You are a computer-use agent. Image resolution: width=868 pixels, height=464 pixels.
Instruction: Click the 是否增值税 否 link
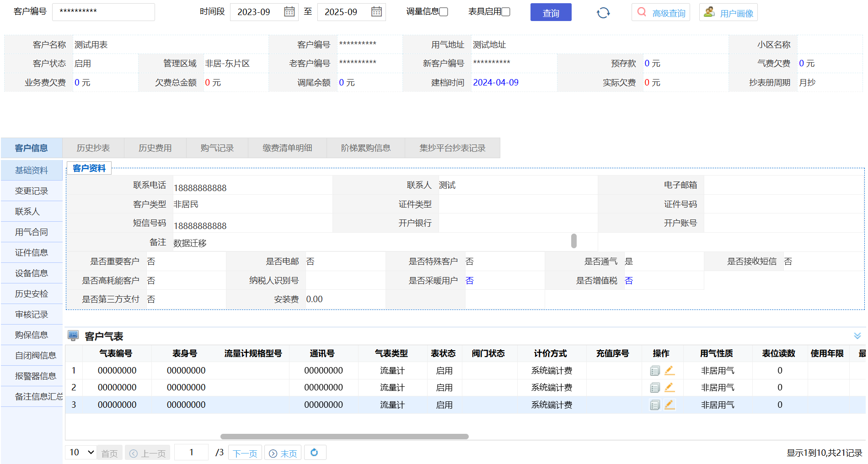[x=629, y=280]
